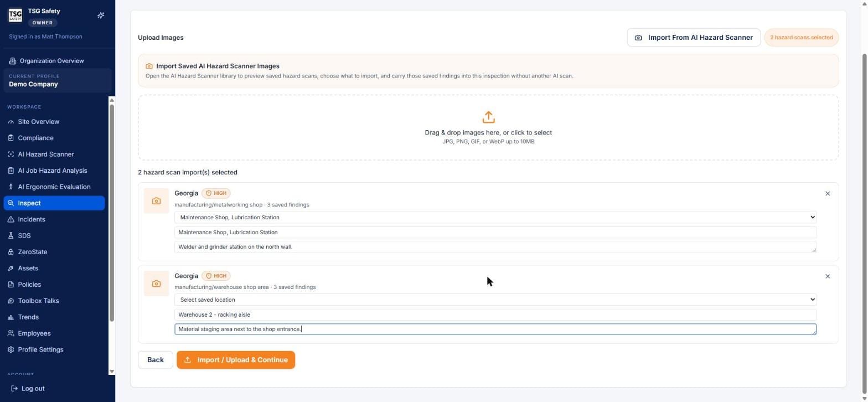Click the sparkle icon beside TSG Safety

101,16
